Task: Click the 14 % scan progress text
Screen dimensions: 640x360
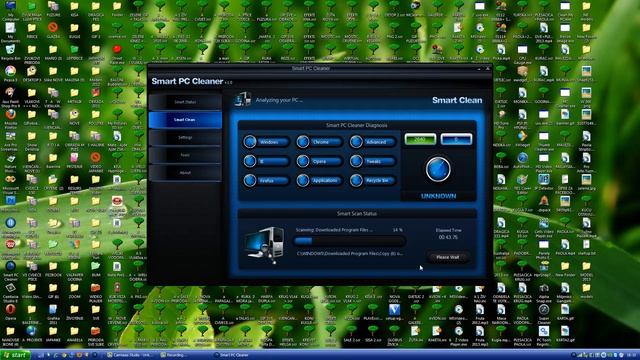Action: tap(398, 230)
